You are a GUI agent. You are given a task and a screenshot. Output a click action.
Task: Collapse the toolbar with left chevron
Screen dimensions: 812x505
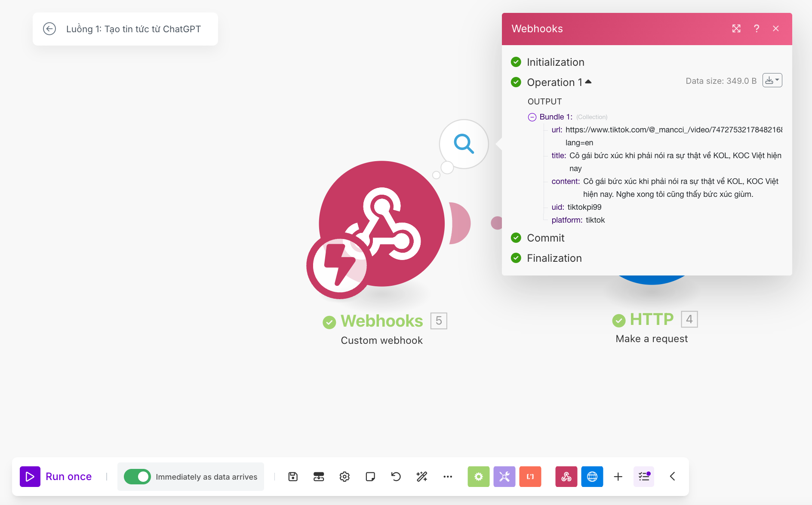click(x=672, y=476)
